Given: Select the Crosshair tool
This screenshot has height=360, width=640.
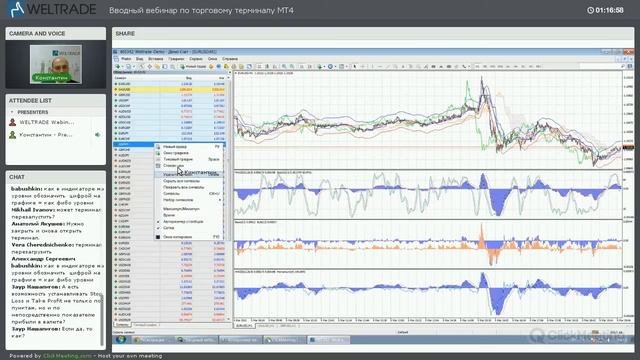Looking at the screenshot, I should click(x=363, y=66).
